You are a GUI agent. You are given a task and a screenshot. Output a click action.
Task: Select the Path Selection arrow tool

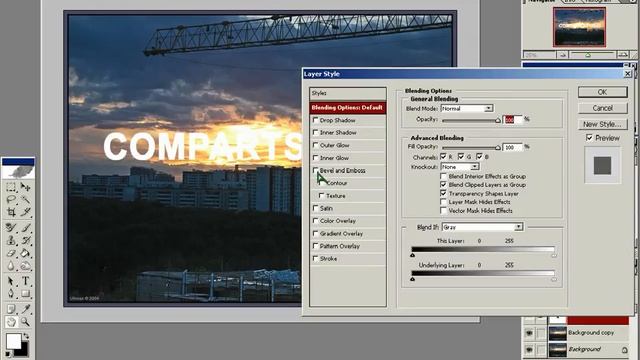pos(11,281)
